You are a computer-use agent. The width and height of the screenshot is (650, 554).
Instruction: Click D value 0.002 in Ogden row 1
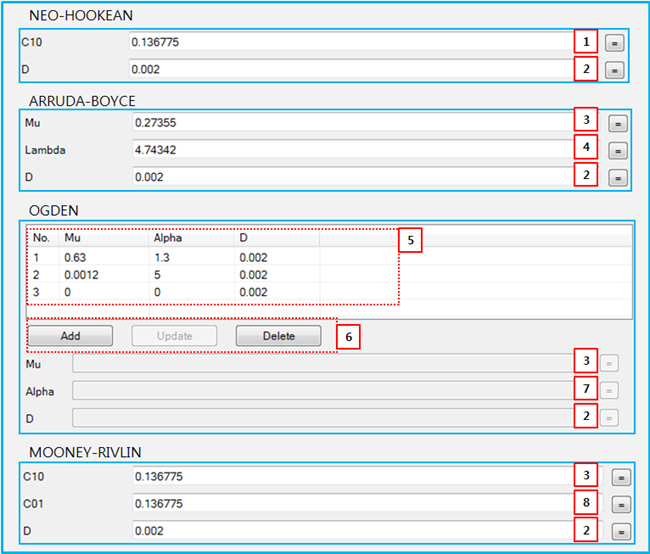click(253, 258)
